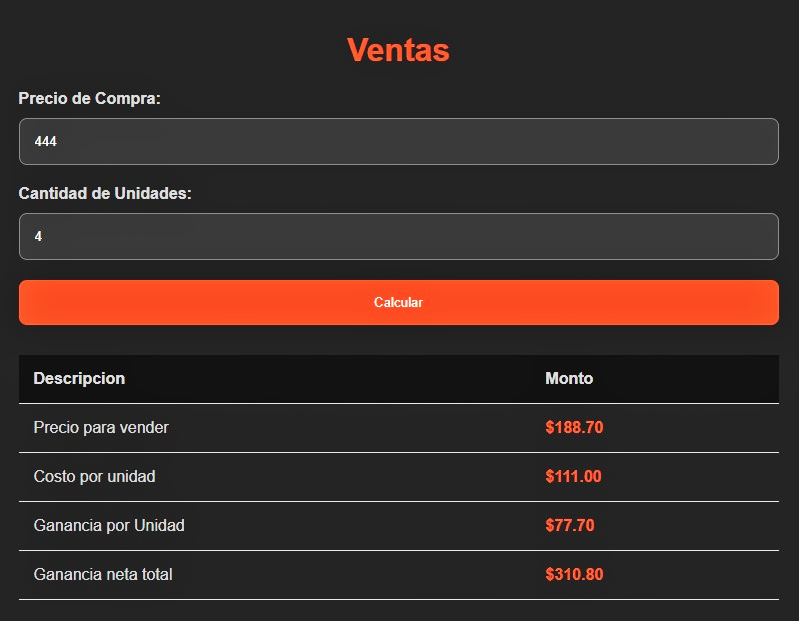This screenshot has width=799, height=621.
Task: Click the Precio para vender description text
Action: pos(101,427)
